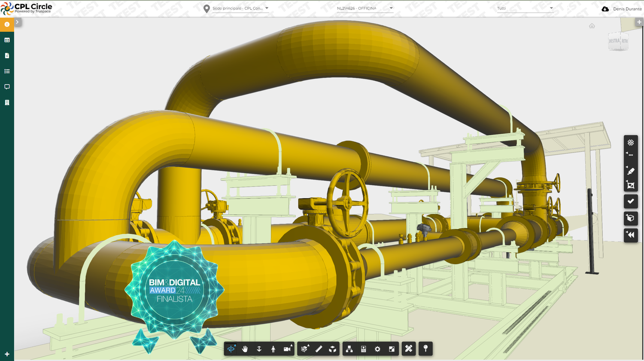This screenshot has height=361, width=644.
Task: Switch to walk-through person mode
Action: coord(273,349)
